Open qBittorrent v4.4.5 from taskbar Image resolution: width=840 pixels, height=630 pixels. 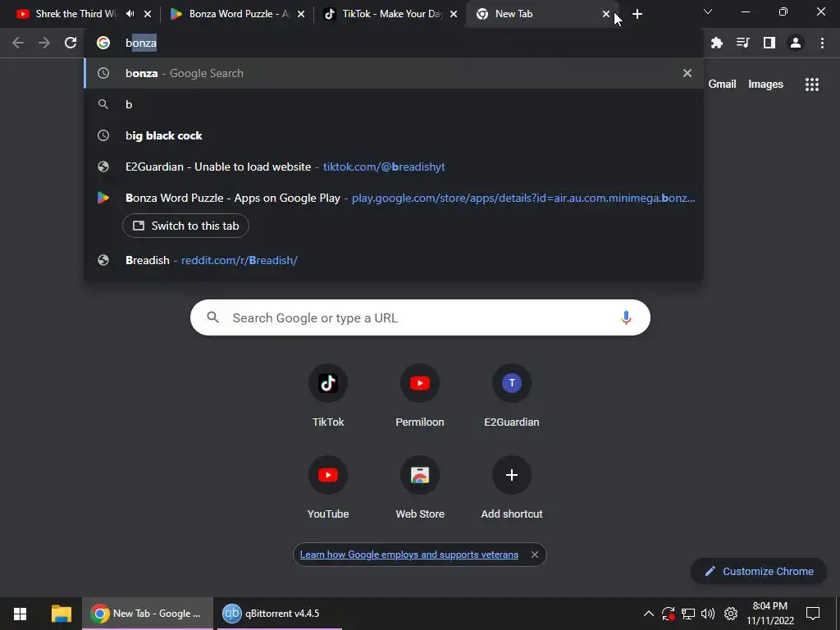tap(279, 614)
